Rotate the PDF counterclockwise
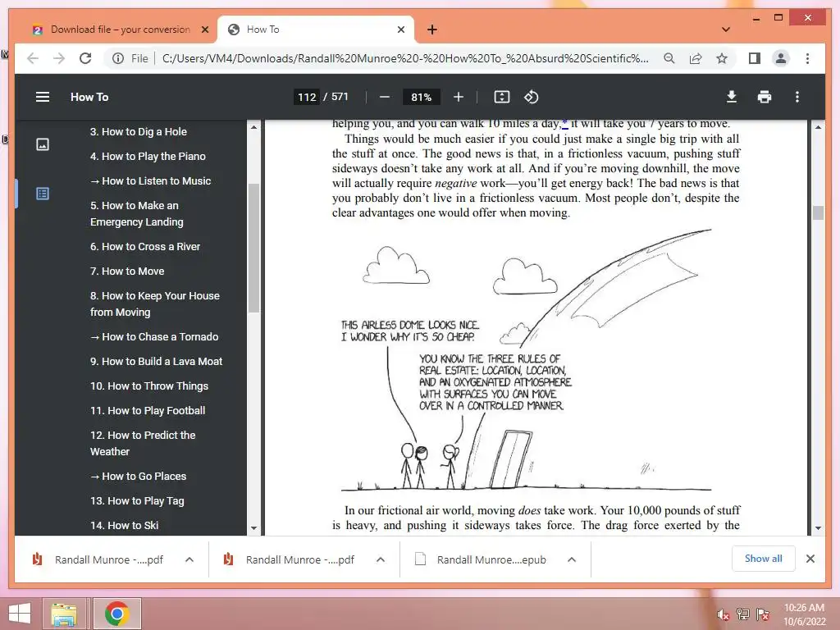Image resolution: width=840 pixels, height=630 pixels. [x=531, y=97]
